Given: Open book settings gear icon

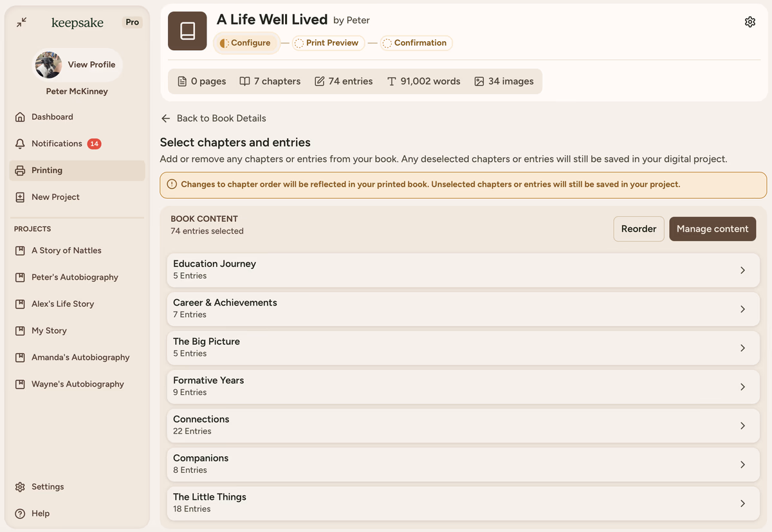Looking at the screenshot, I should pos(749,22).
